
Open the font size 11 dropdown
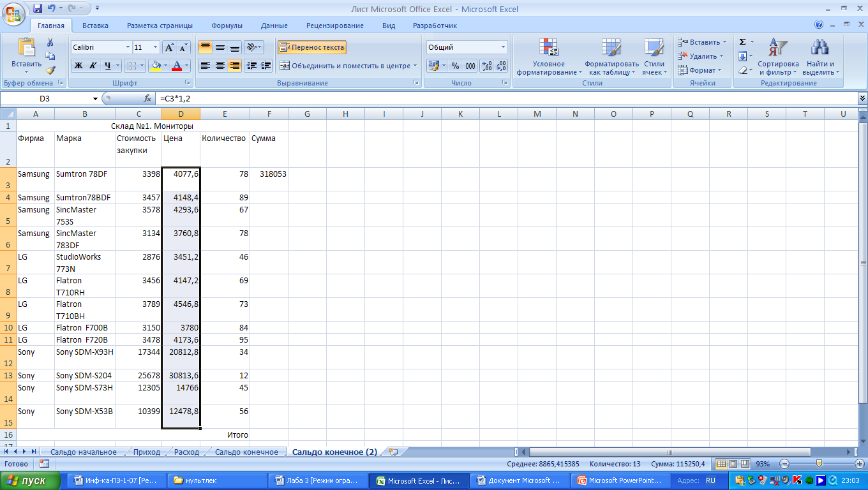coord(155,47)
